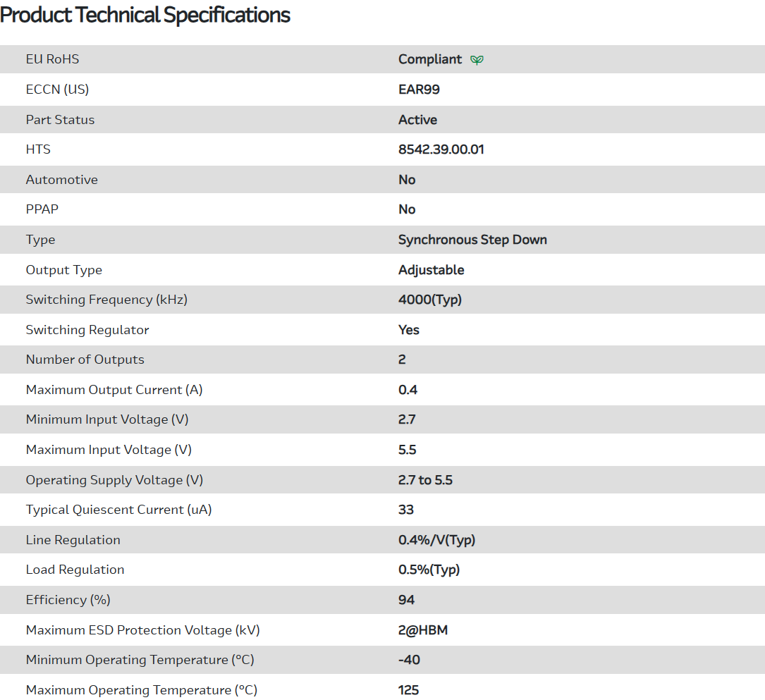The height and width of the screenshot is (700, 765).
Task: Click the Maximum Output Current (A) label
Action: (114, 390)
